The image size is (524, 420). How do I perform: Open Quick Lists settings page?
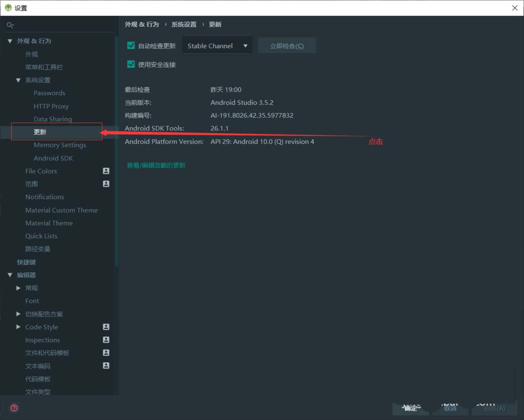(41, 236)
